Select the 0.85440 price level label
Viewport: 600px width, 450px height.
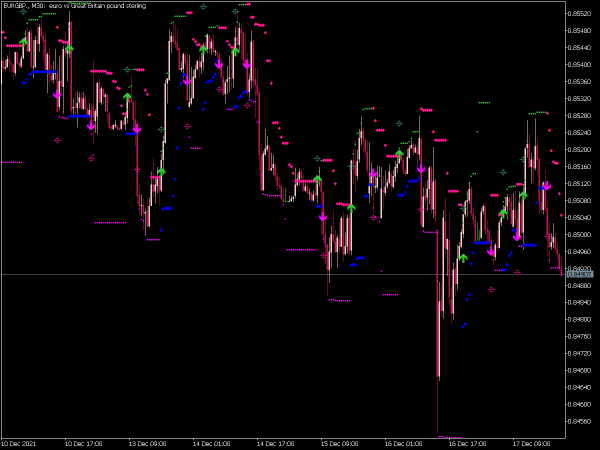[x=579, y=47]
